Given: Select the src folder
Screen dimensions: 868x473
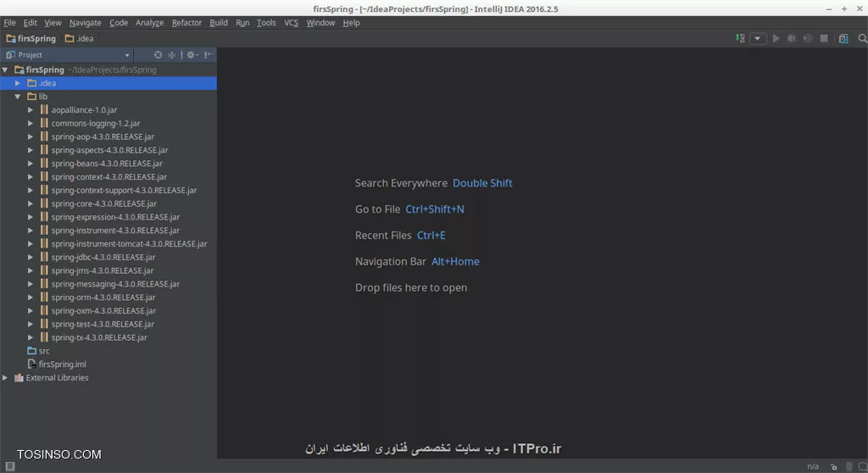Looking at the screenshot, I should (x=44, y=351).
